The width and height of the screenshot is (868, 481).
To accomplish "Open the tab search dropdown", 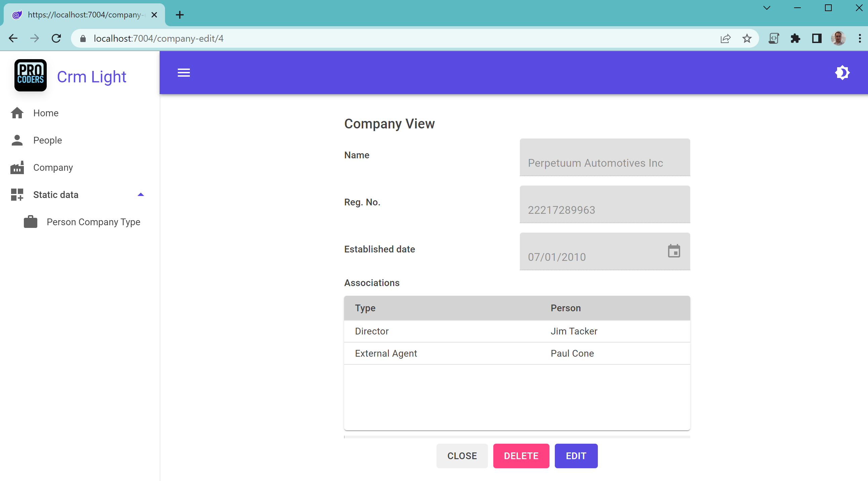I will (x=767, y=7).
